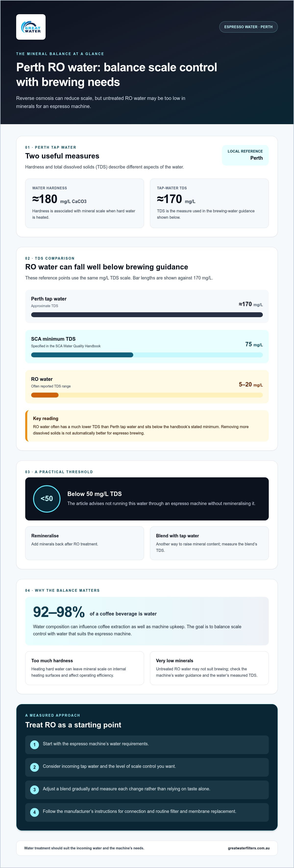294x868 pixels.
Task: Click the orange RO water TDS bar
Action: [45, 395]
